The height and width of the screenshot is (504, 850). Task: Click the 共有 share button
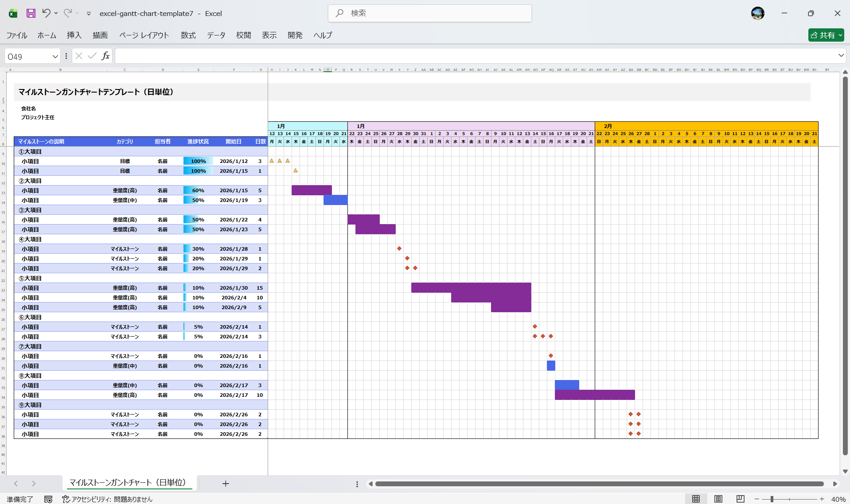pos(826,35)
